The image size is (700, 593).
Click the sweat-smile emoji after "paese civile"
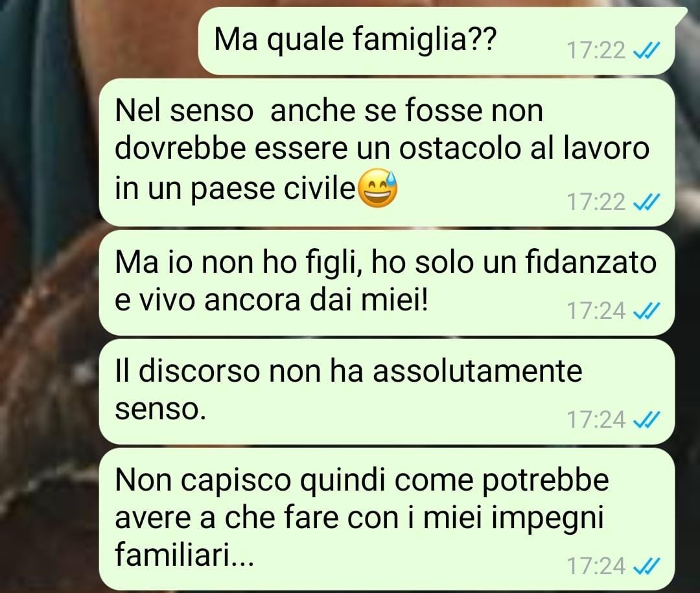(x=378, y=188)
